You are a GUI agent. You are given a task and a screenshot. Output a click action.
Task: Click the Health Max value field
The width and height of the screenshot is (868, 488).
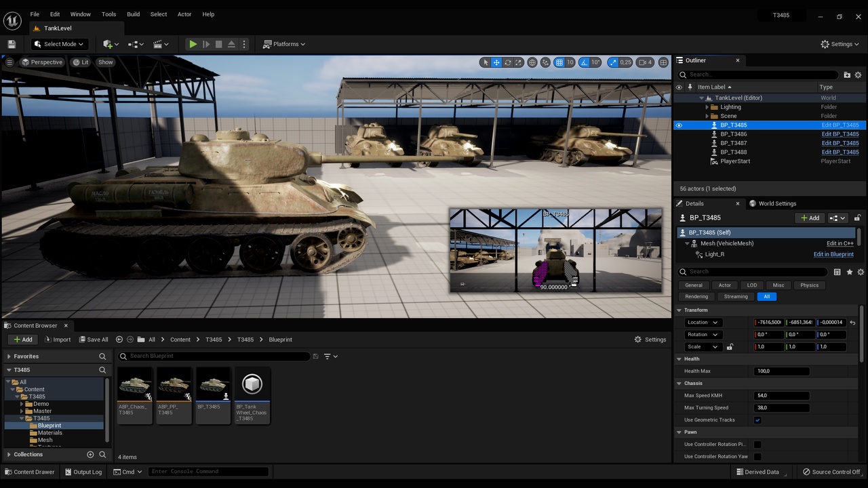(781, 371)
